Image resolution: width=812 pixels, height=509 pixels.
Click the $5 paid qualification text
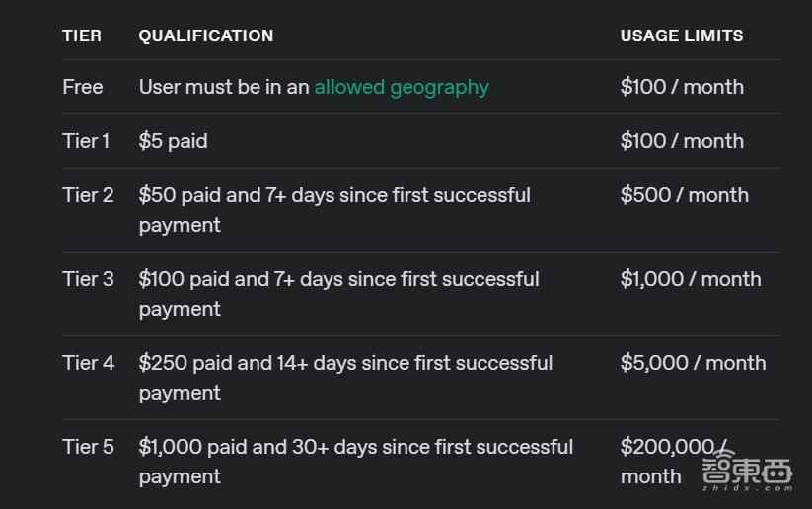tap(174, 141)
